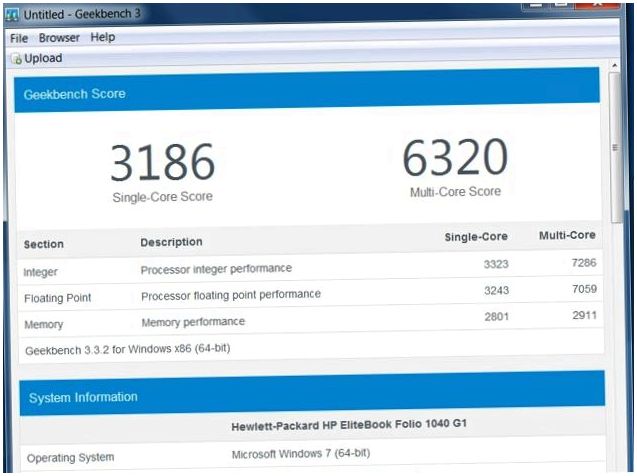Click the Memory row label
The height and width of the screenshot is (476, 637).
[44, 325]
